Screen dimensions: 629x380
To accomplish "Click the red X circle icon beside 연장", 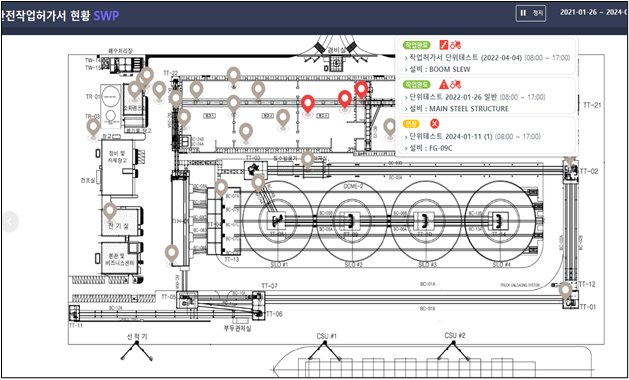I will [x=434, y=124].
